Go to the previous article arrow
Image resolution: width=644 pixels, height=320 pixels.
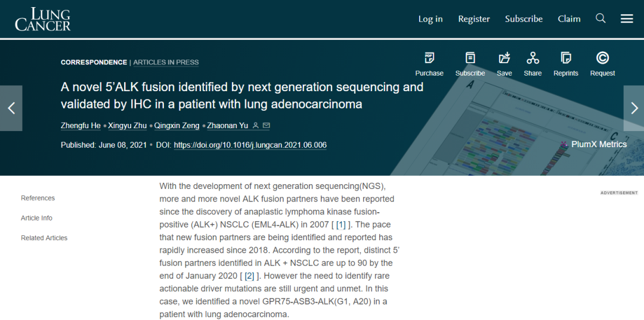[x=11, y=108]
